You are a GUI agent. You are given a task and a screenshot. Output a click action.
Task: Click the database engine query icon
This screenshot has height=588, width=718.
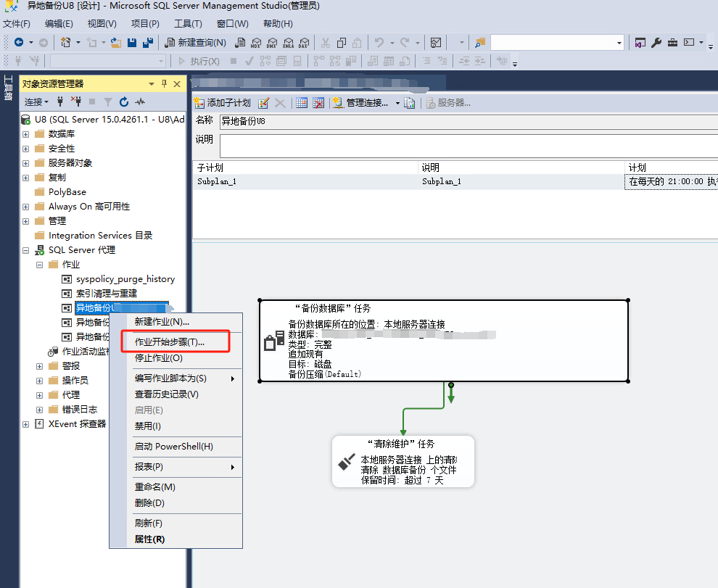pos(240,43)
